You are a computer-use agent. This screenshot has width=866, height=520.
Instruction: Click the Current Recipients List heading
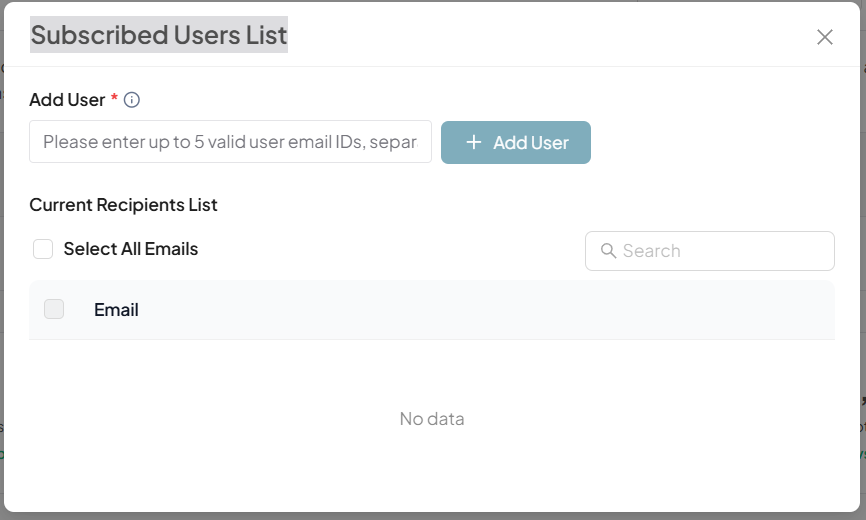pos(123,205)
